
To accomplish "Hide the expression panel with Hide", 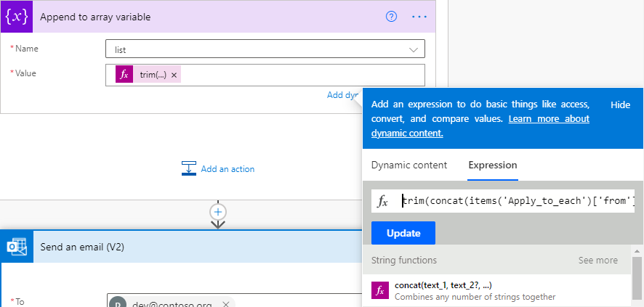I will tap(620, 105).
